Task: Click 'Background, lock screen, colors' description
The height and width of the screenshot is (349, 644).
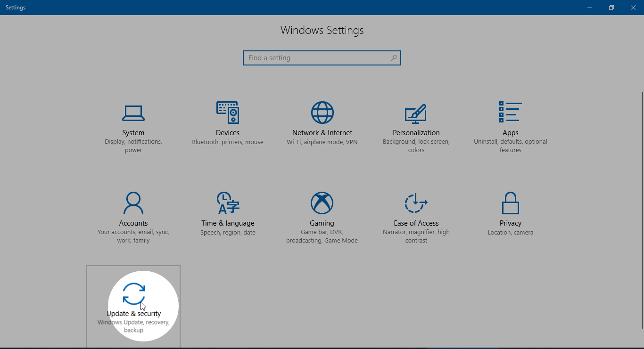Action: pos(416,146)
